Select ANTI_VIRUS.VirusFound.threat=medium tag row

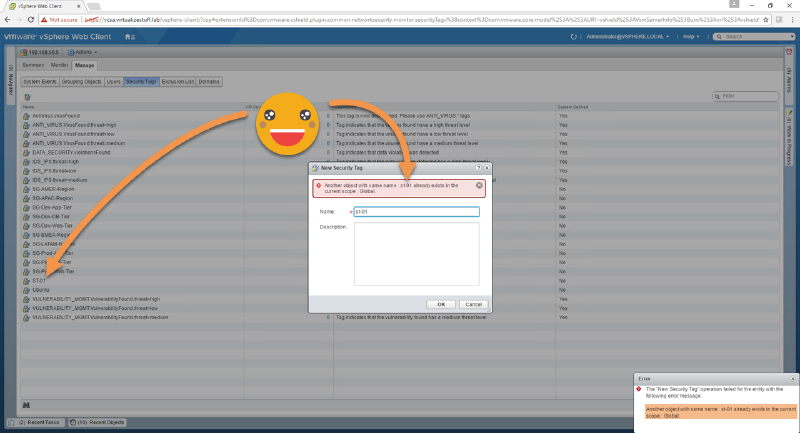click(401, 143)
